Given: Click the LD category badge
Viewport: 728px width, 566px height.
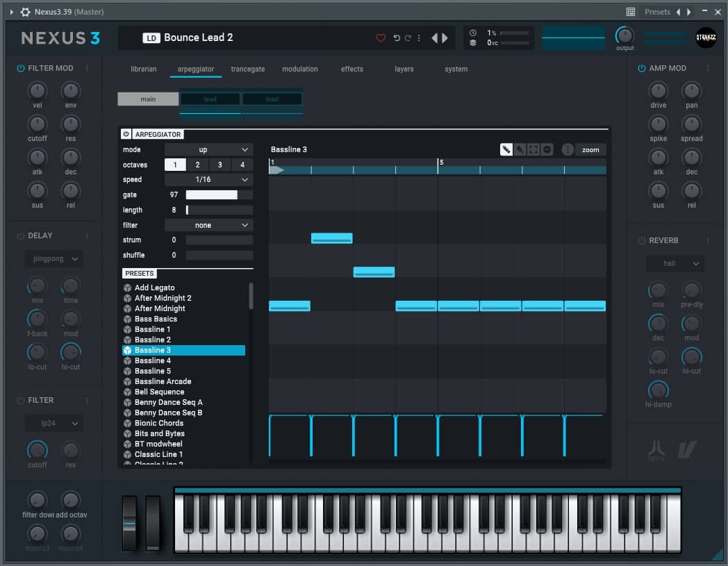Looking at the screenshot, I should tap(151, 38).
